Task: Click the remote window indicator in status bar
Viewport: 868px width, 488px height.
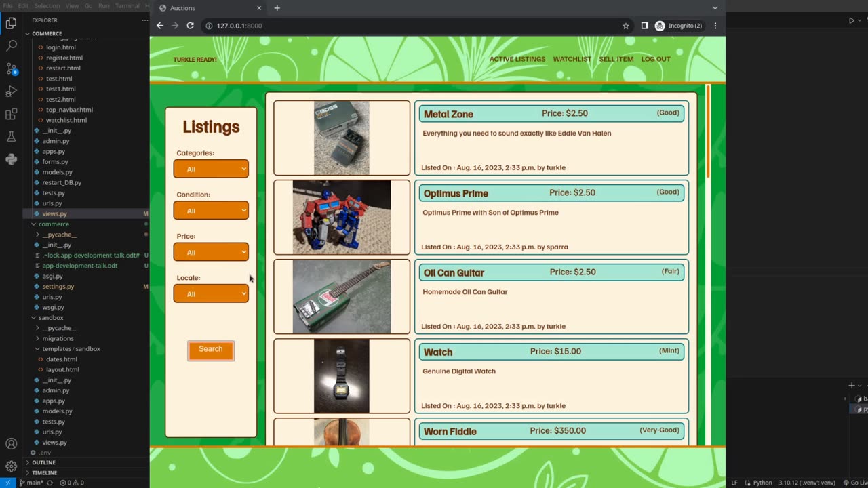Action: point(7,483)
